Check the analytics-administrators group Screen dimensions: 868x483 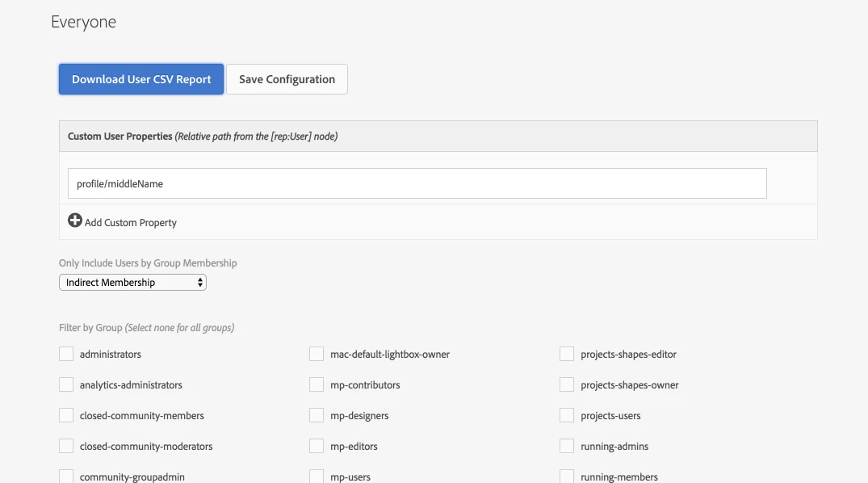click(x=66, y=384)
